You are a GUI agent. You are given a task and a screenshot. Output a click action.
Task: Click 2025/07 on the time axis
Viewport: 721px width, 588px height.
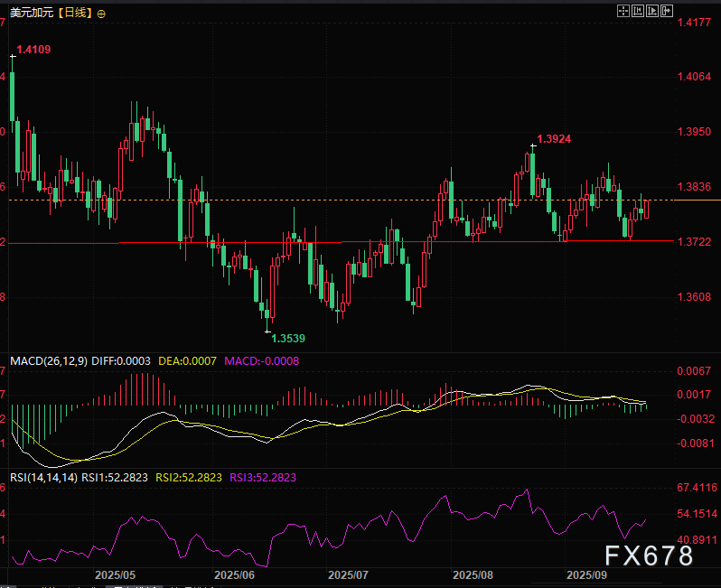click(348, 574)
